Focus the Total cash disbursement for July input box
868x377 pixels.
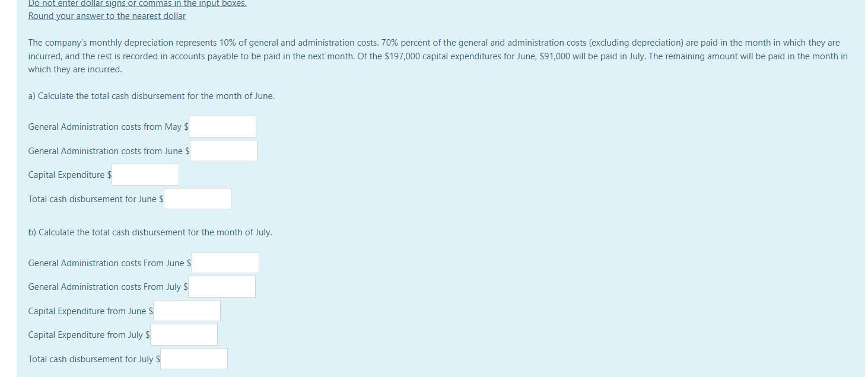(193, 358)
